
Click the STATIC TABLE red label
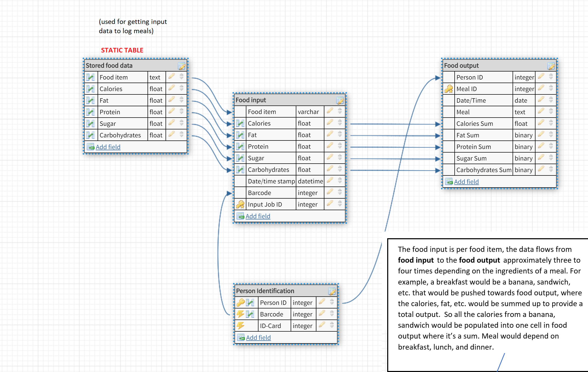(122, 50)
